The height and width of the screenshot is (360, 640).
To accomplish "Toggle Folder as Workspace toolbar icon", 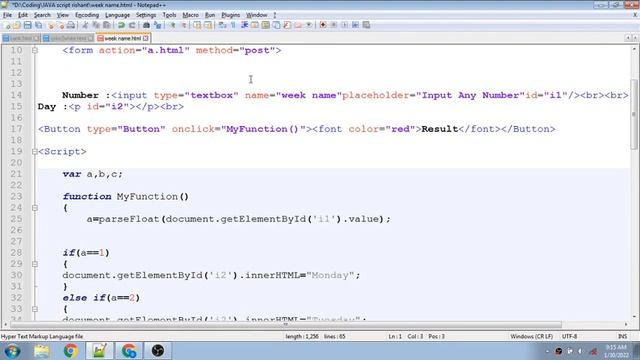I will 298,25.
